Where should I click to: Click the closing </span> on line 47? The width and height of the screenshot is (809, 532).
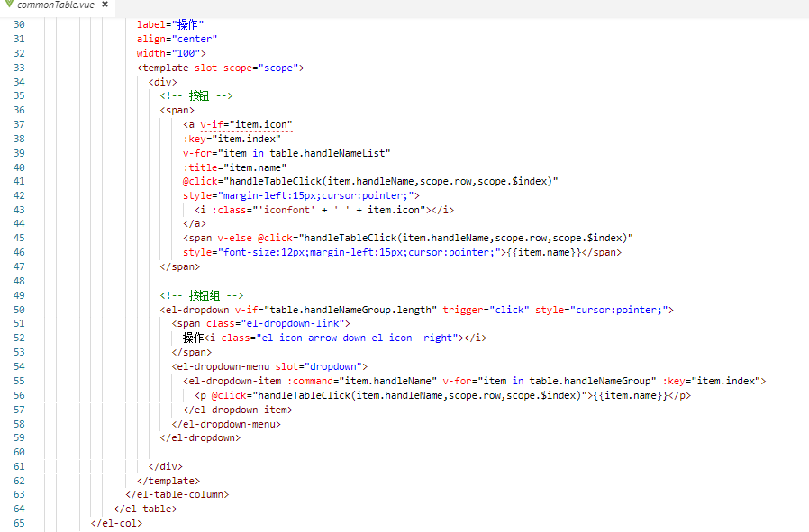coord(180,267)
